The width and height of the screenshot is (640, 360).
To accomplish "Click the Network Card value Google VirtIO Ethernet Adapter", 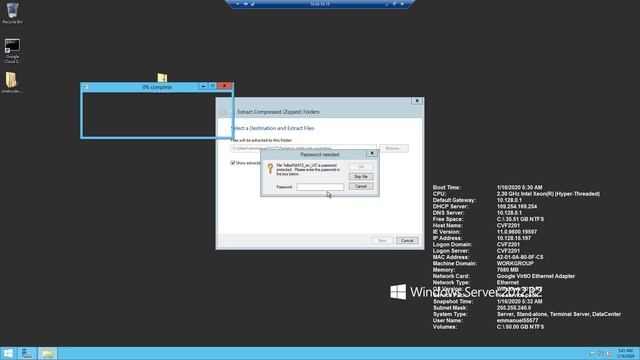I will click(536, 276).
